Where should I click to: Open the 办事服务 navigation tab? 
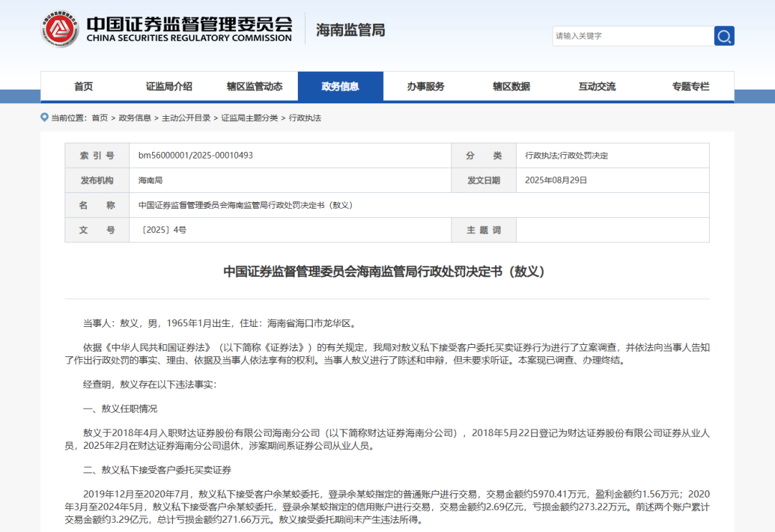426,87
